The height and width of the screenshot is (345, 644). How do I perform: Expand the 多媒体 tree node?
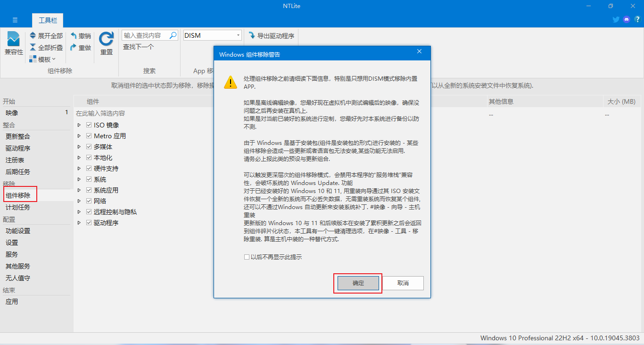point(79,147)
